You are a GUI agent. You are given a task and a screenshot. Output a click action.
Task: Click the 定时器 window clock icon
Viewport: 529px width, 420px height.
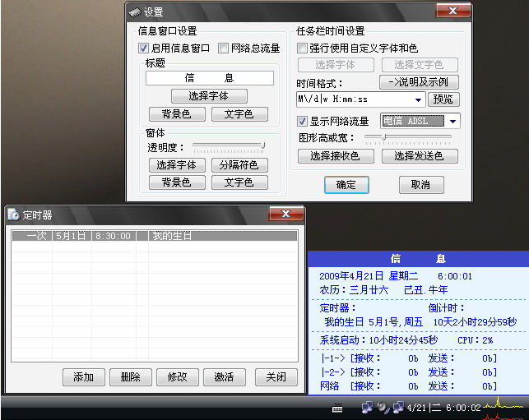13,215
